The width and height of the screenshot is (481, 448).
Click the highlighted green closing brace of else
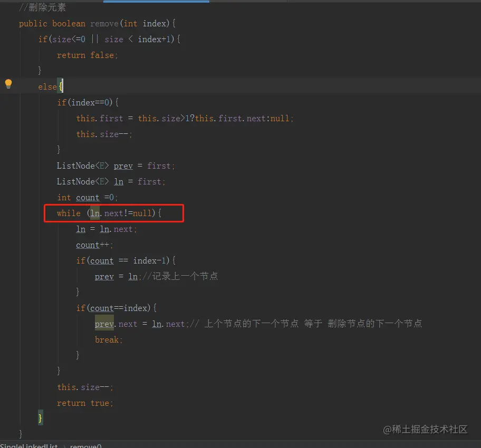(x=40, y=417)
